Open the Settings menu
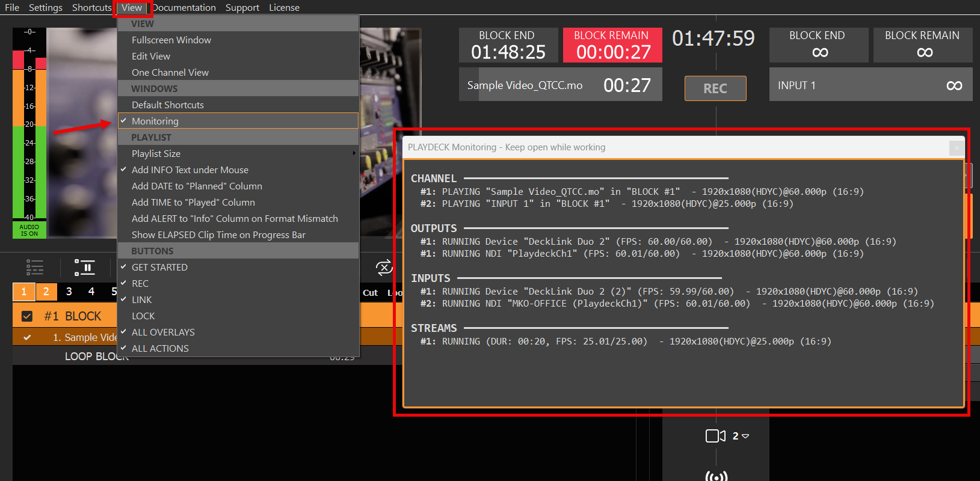 [x=46, y=7]
